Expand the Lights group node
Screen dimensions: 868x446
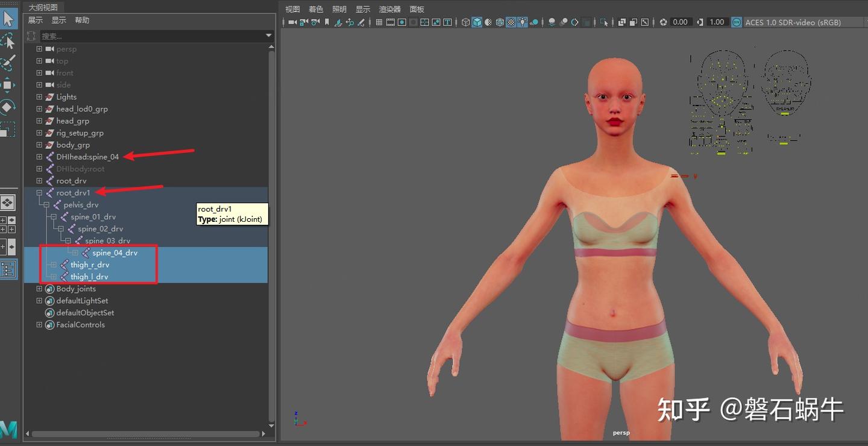(x=39, y=96)
